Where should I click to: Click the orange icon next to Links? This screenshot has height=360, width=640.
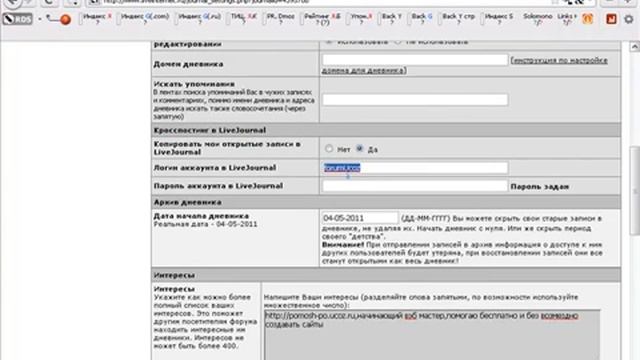click(x=587, y=19)
